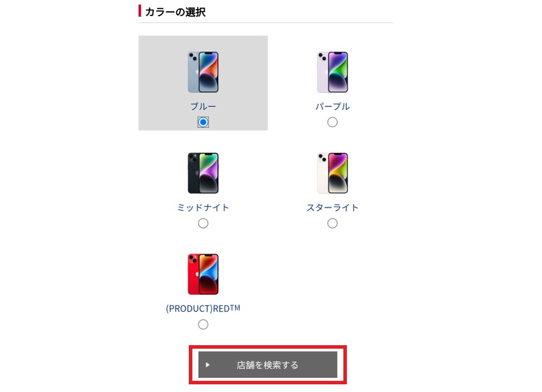The height and width of the screenshot is (392, 542).
Task: Click the blue iPhone image
Action: [x=203, y=72]
